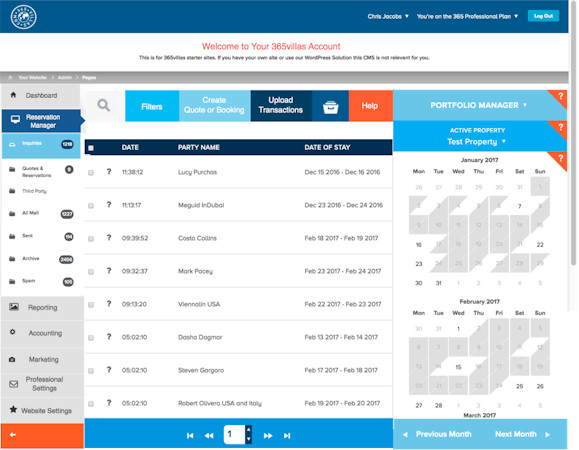The image size is (579, 450).
Task: Open the Chris Jacobs user menu
Action: click(x=388, y=16)
